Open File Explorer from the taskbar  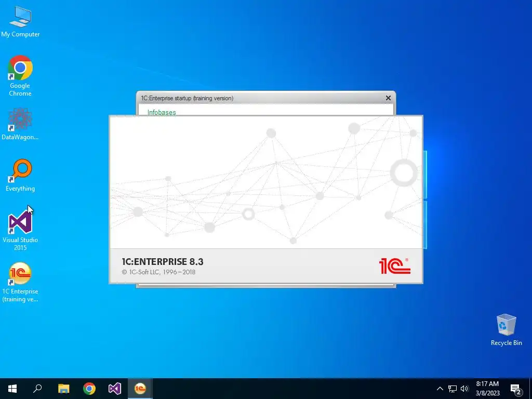(x=63, y=389)
